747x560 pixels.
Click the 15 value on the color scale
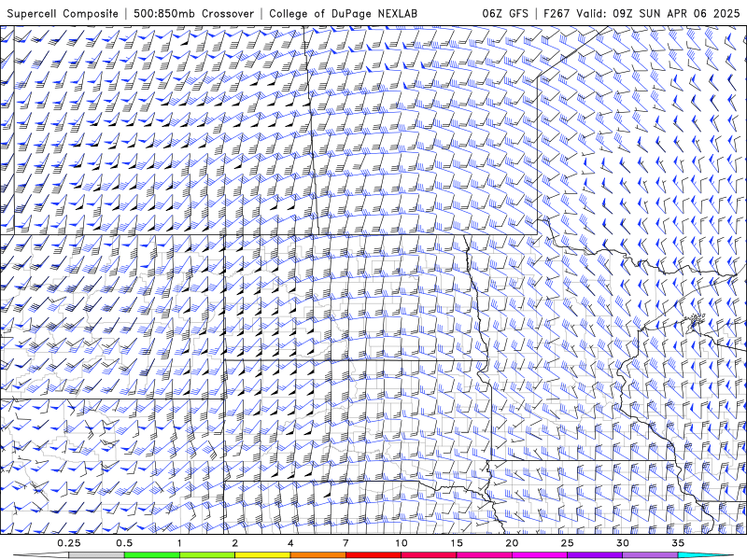(x=457, y=543)
